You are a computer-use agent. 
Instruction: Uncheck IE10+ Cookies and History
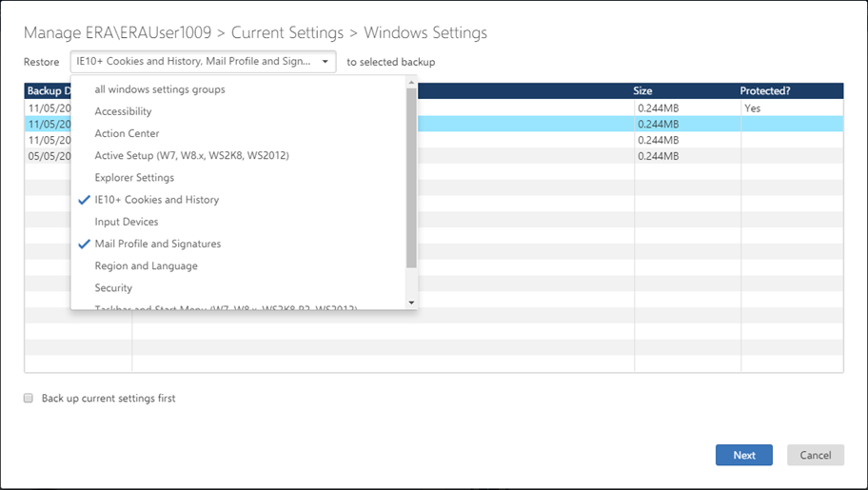(156, 200)
